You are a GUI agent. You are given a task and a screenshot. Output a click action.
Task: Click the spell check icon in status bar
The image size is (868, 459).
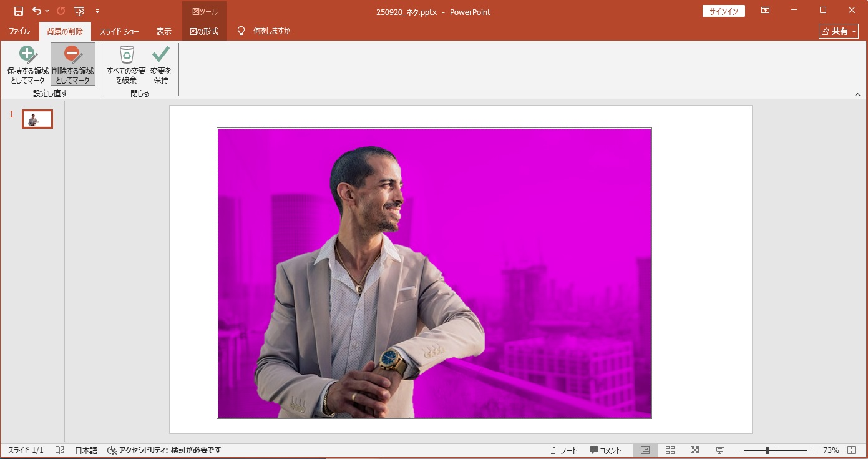tap(59, 450)
